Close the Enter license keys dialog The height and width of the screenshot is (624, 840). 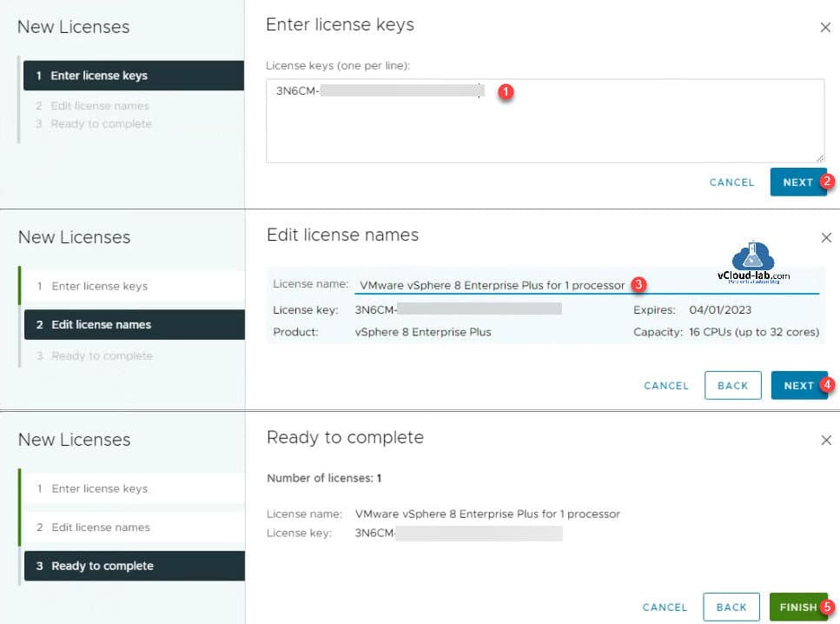coord(825,27)
